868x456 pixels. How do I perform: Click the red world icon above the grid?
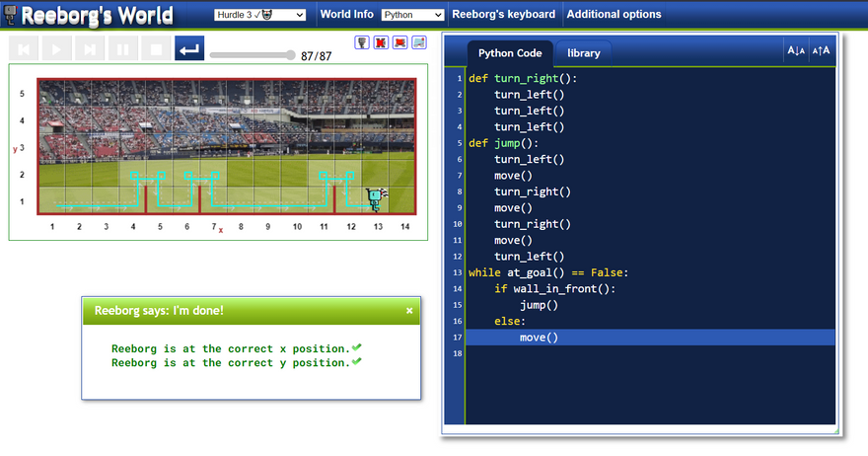[x=399, y=42]
